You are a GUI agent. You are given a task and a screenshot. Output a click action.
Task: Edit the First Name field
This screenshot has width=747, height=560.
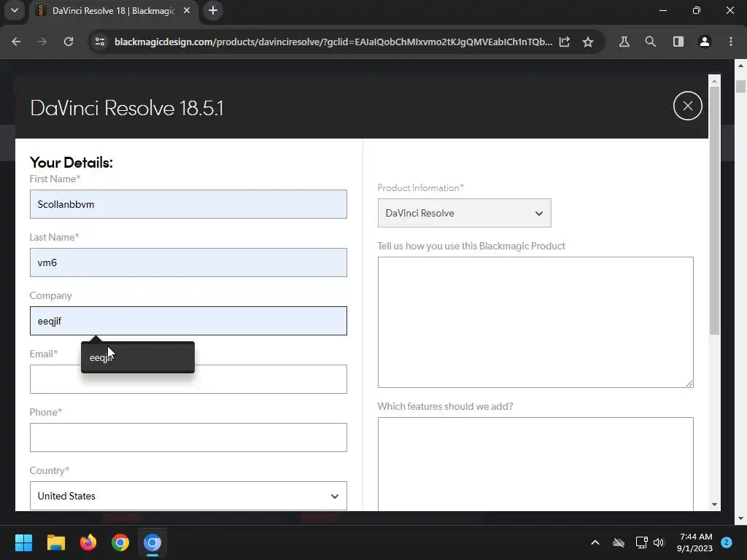click(188, 204)
